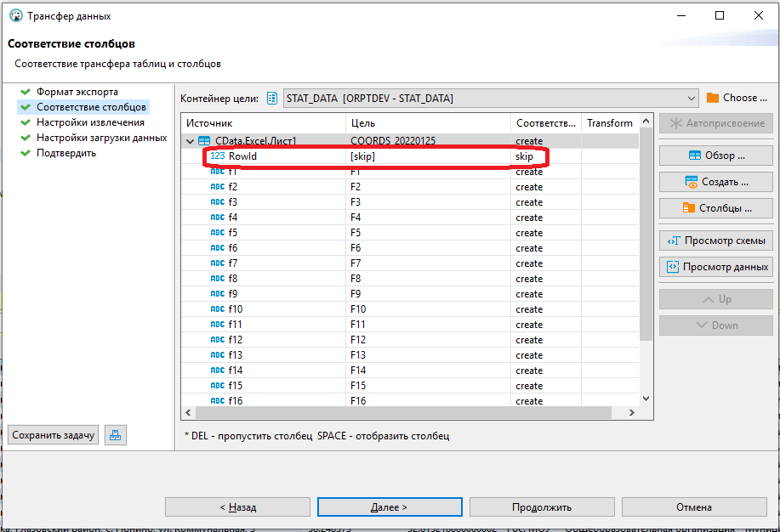Click the green checkmark beside Формат экспорта
This screenshot has width=780, height=532.
click(x=29, y=91)
